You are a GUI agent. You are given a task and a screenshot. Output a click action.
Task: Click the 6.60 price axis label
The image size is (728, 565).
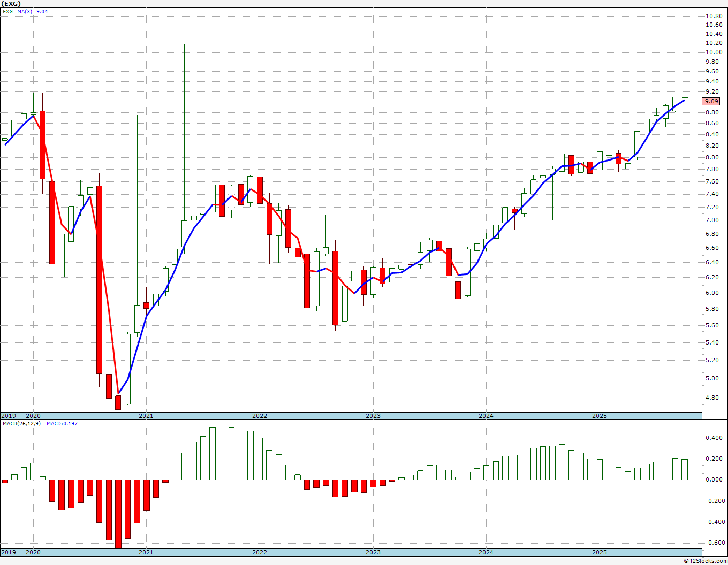(x=712, y=248)
